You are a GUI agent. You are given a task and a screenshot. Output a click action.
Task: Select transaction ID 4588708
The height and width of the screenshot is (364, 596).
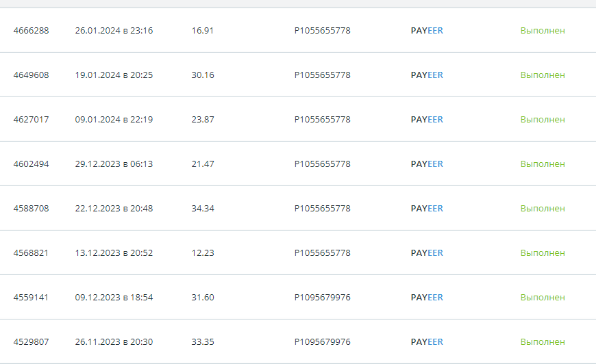tap(31, 208)
